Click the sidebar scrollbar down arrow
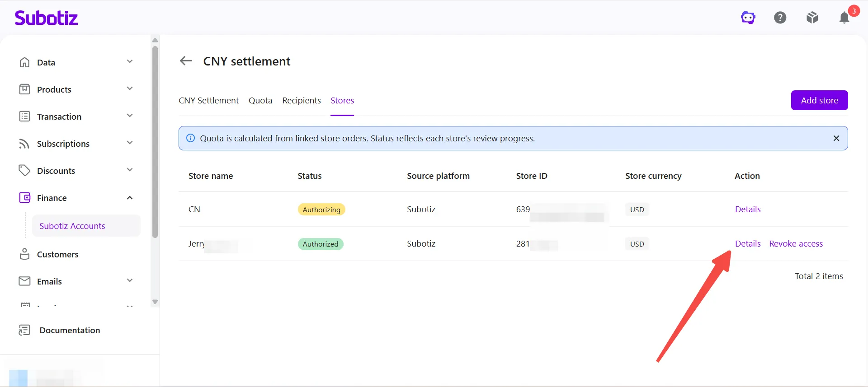Viewport: 868px width, 387px height. tap(155, 302)
